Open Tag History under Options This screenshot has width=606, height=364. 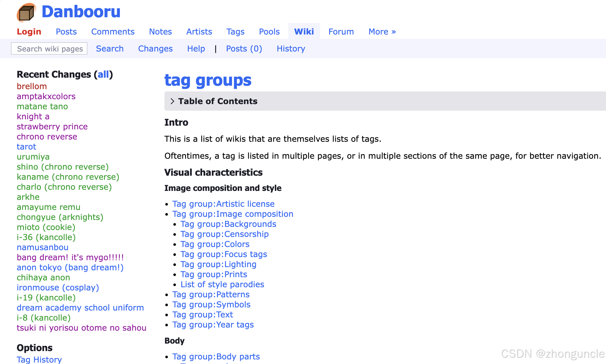click(x=39, y=360)
